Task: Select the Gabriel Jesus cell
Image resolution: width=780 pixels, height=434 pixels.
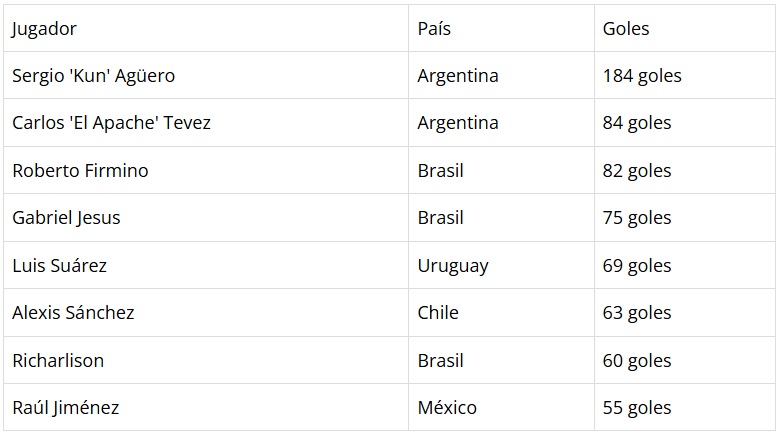Action: click(x=66, y=218)
